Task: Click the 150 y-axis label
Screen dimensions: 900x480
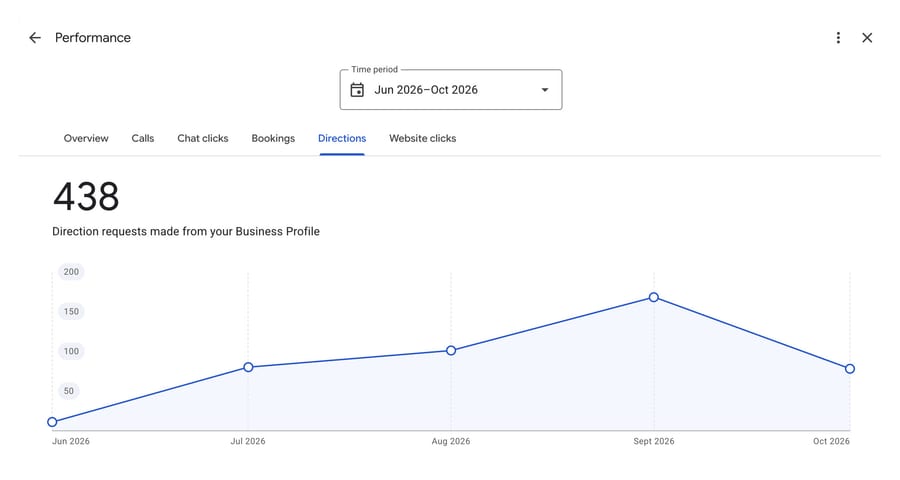Action: point(71,311)
